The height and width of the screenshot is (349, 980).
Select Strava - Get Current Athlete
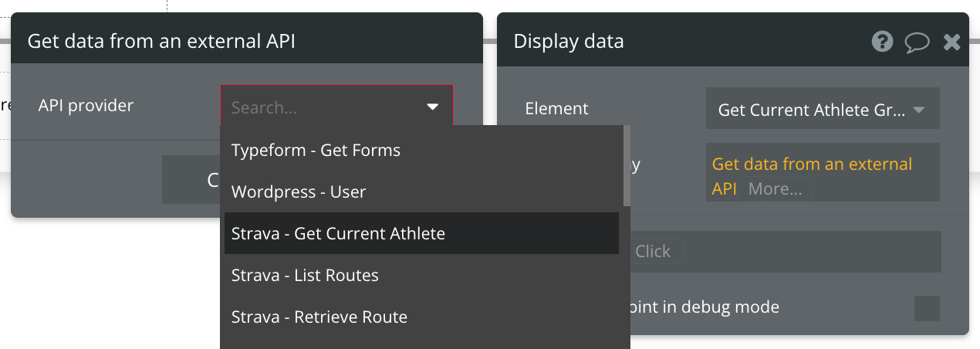338,234
